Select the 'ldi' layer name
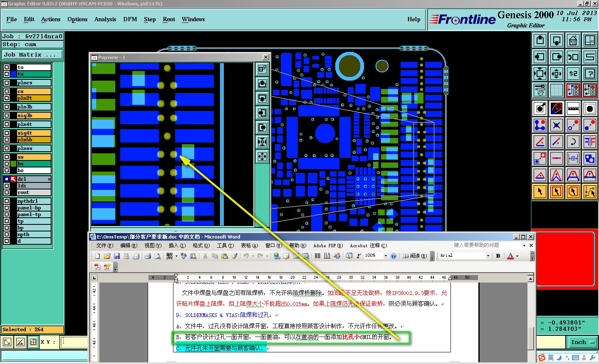 (x=34, y=186)
